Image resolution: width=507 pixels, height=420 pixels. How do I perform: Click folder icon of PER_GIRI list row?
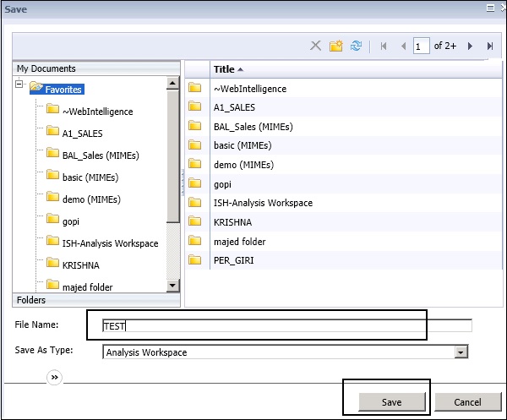point(194,260)
